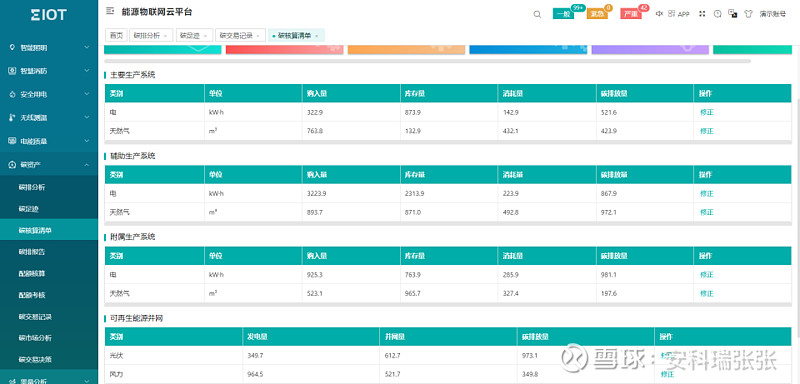Image resolution: width=800 pixels, height=384 pixels.
Task: Close the 碳核算清单 tab via its x
Action: pyautogui.click(x=317, y=36)
